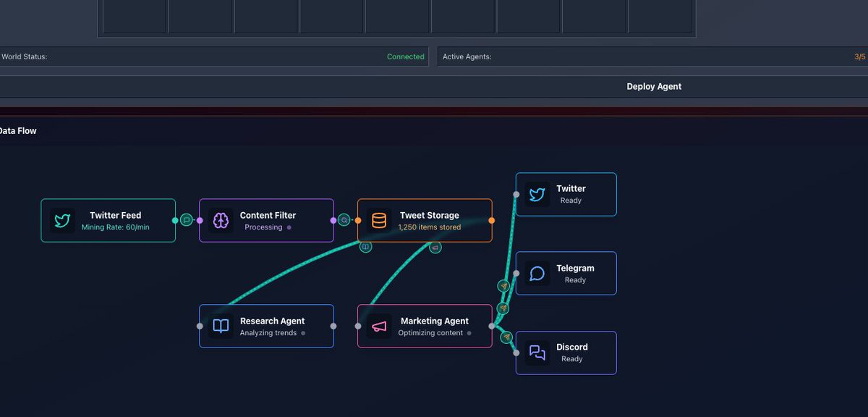Click Marketing Agent's output connection handle
The height and width of the screenshot is (417, 868).
[492, 326]
